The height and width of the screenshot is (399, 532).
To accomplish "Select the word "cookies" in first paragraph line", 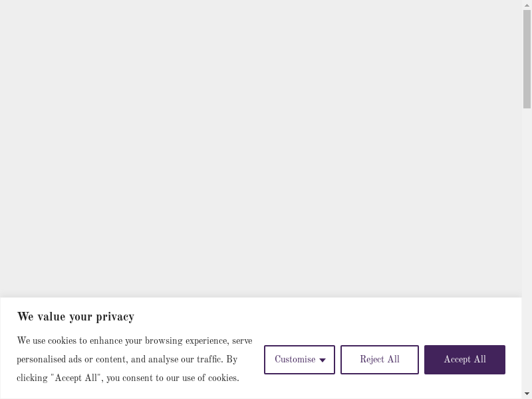I will tap(63, 341).
